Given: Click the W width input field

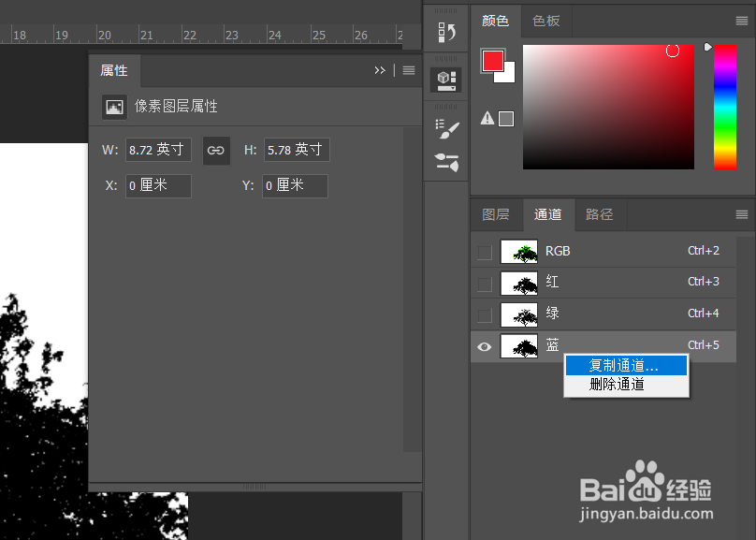Looking at the screenshot, I should (158, 150).
